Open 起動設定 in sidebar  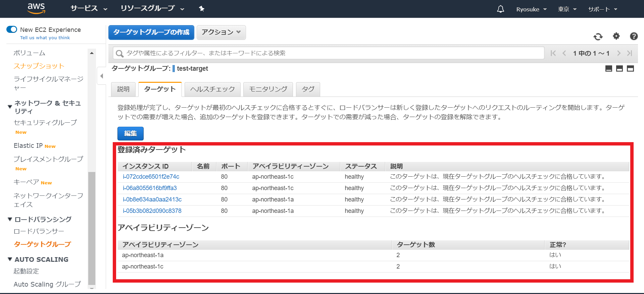pos(26,271)
